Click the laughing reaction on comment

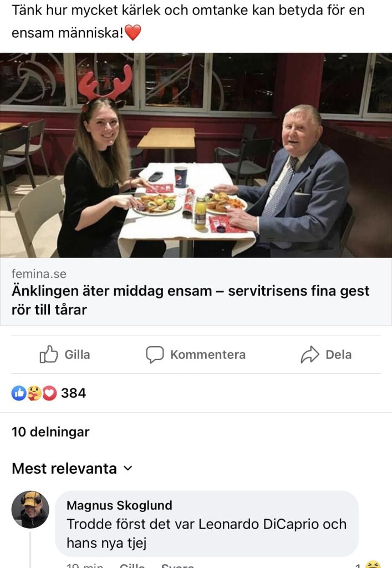(x=373, y=564)
